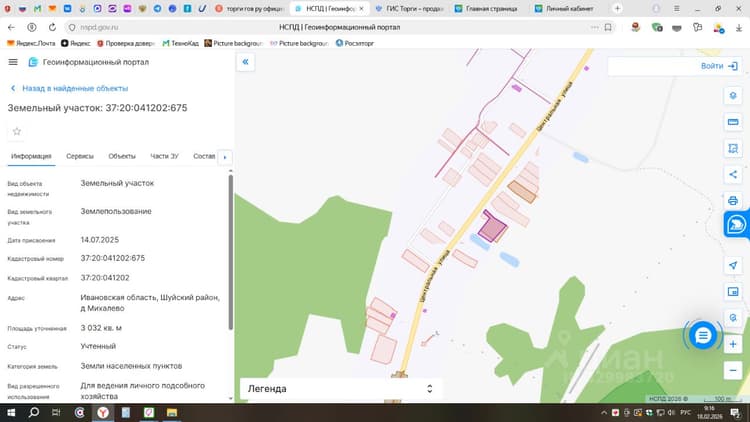Open the taskbar clock and date

(710, 412)
